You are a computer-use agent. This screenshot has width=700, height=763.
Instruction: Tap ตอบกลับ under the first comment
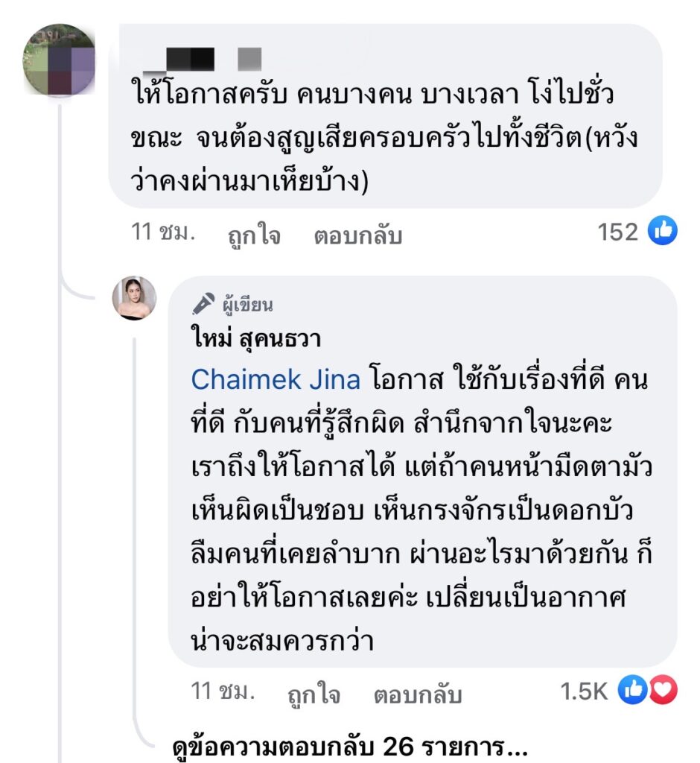coord(357,235)
